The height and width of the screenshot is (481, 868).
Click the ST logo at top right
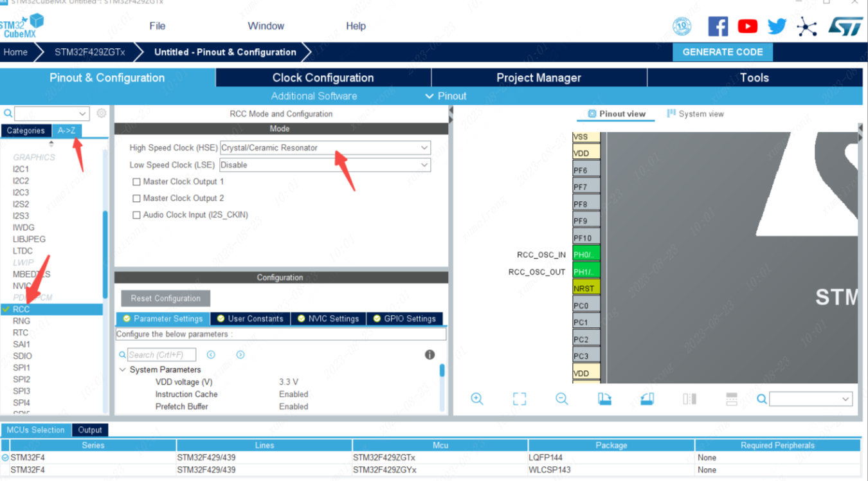click(844, 26)
